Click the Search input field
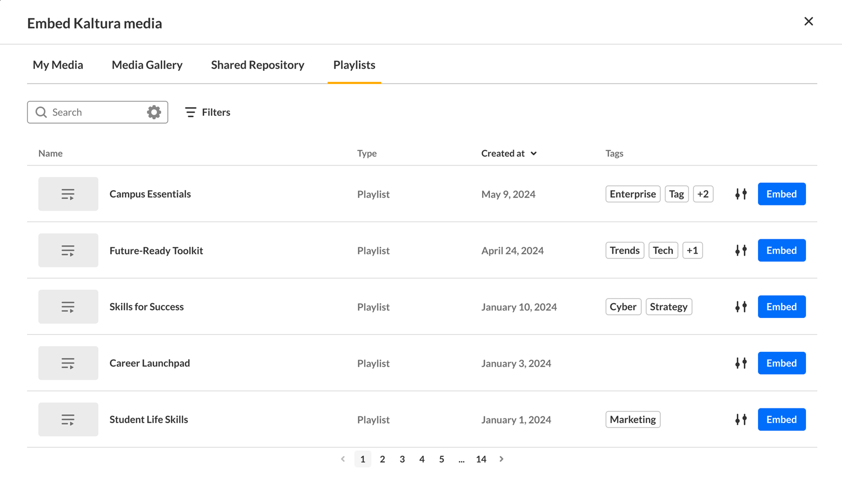Screen dimensions: 842x504 tap(95, 112)
